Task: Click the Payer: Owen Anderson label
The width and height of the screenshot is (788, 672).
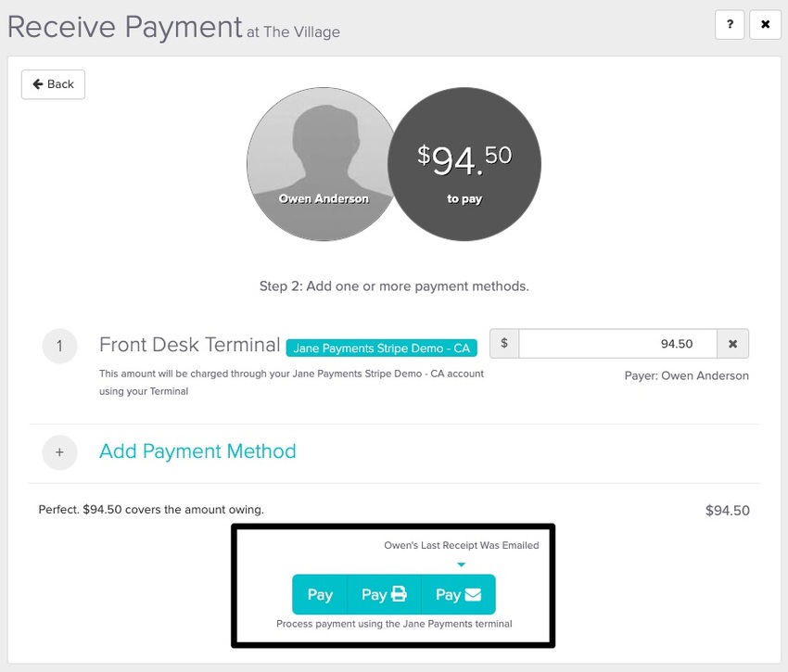Action: coord(687,375)
